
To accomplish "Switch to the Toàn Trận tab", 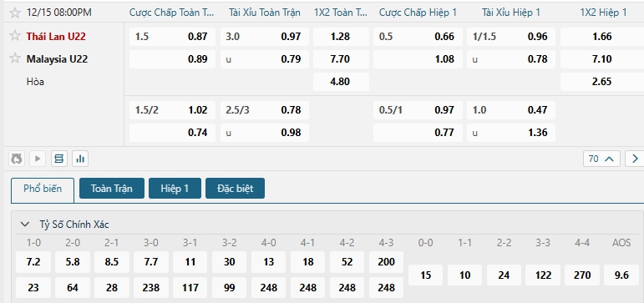I will [x=112, y=189].
